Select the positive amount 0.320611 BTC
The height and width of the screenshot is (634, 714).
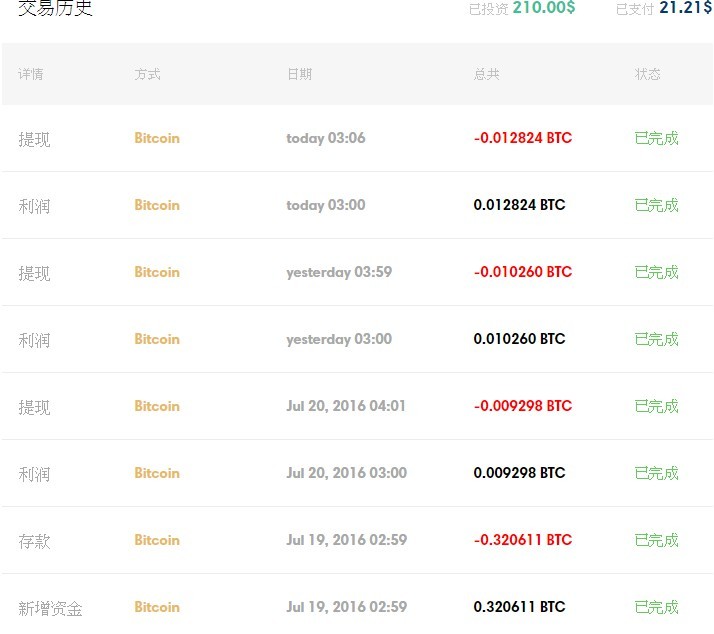pos(520,606)
